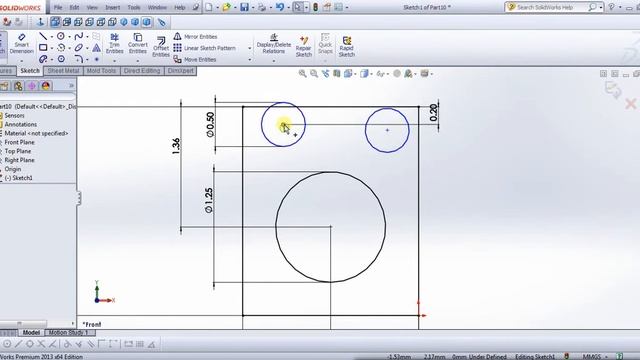Click the Undo icon
Image resolution: width=640 pixels, height=360 pixels.
pos(280,7)
